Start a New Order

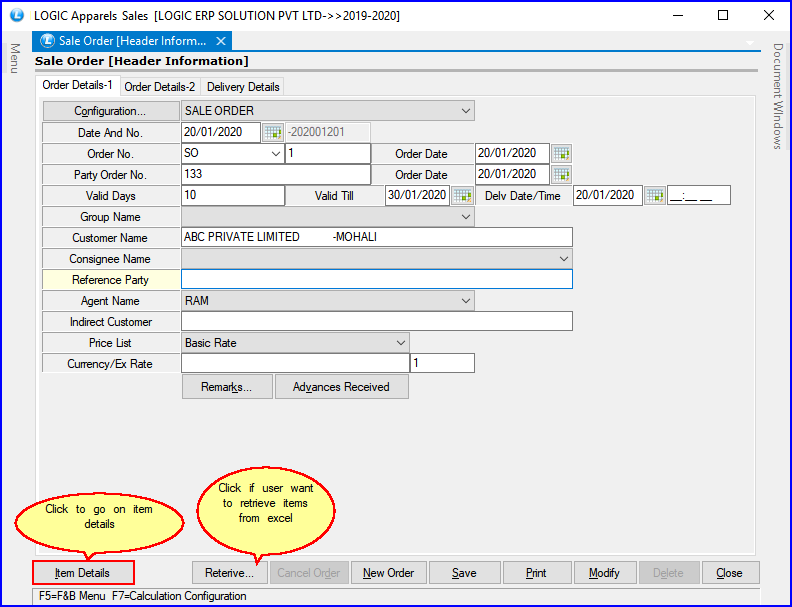pos(388,573)
